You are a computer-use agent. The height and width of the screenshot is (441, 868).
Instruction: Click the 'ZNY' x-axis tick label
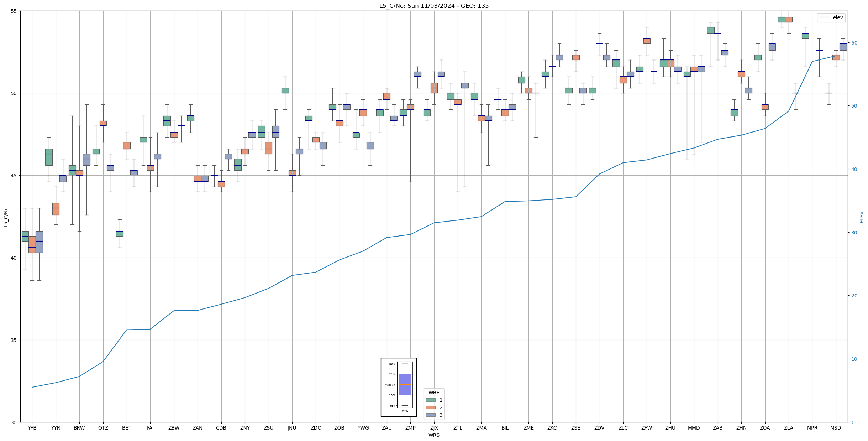pos(245,428)
